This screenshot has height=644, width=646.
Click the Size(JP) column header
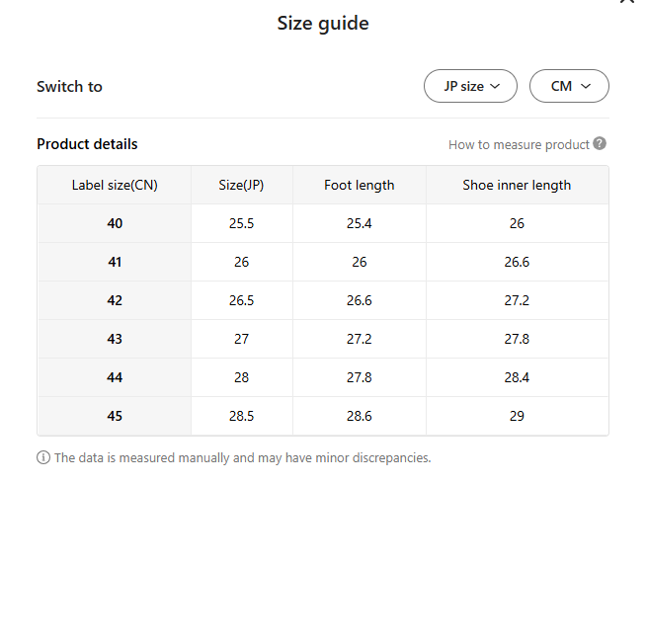pyautogui.click(x=241, y=185)
